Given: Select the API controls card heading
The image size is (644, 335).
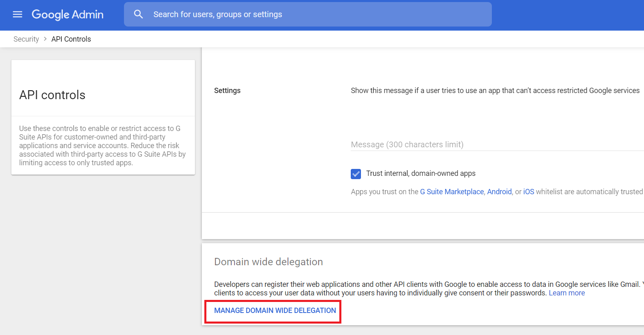Looking at the screenshot, I should click(52, 95).
